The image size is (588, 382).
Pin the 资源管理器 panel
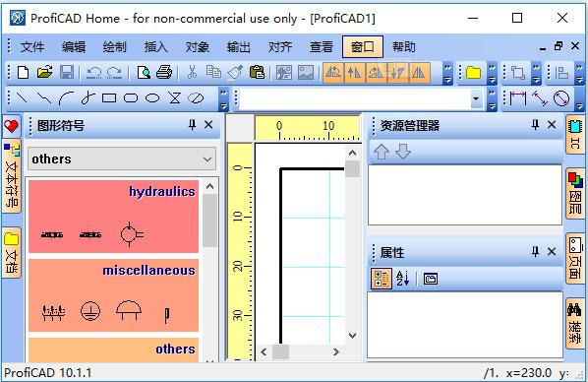coord(535,125)
